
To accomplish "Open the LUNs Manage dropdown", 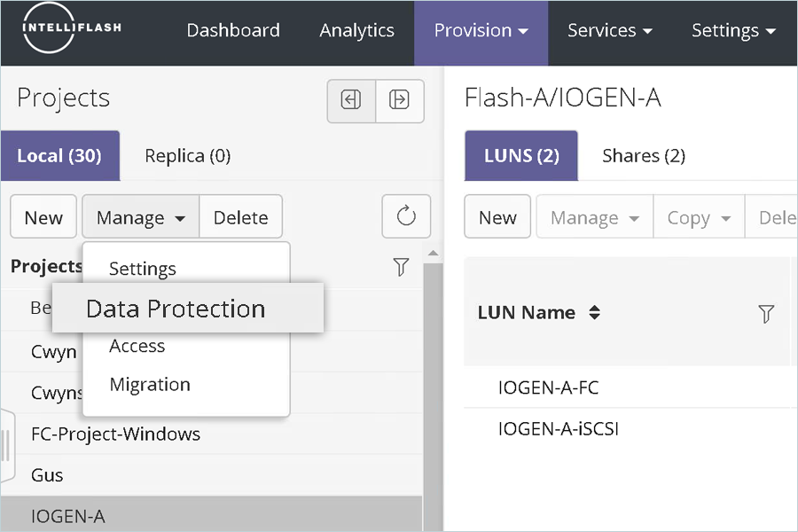I will click(594, 216).
